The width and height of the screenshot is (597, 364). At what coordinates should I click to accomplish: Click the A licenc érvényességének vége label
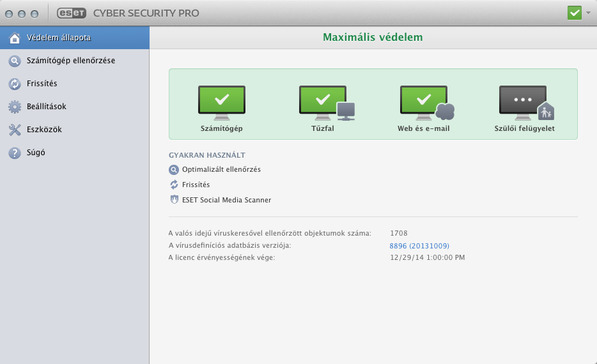tap(222, 257)
